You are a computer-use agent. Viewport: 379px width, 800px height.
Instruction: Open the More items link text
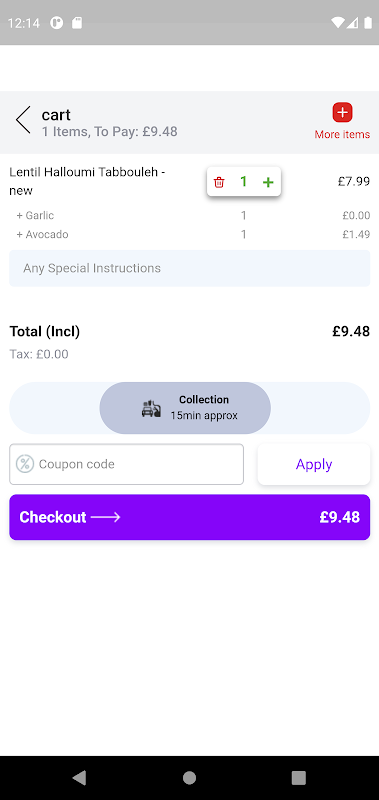coord(342,135)
